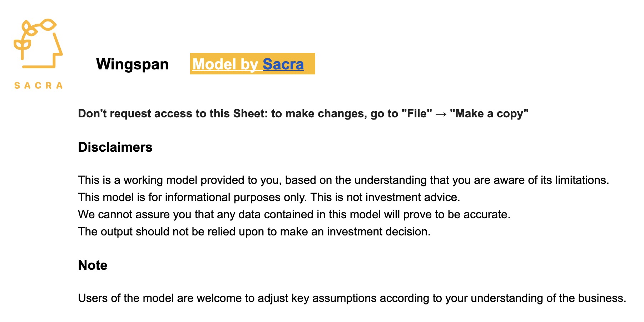This screenshot has width=644, height=322.
Task: Select the Note heading
Action: pyautogui.click(x=93, y=265)
